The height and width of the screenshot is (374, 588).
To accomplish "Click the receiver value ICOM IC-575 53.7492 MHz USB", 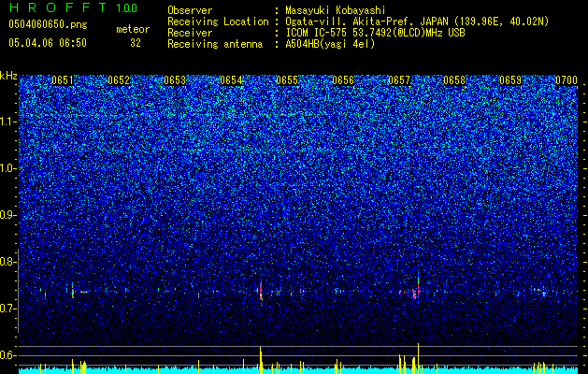I will click(x=375, y=33).
